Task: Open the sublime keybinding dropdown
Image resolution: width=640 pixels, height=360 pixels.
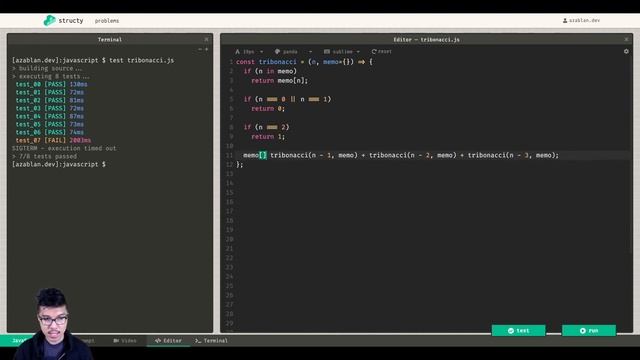Action: [x=342, y=51]
